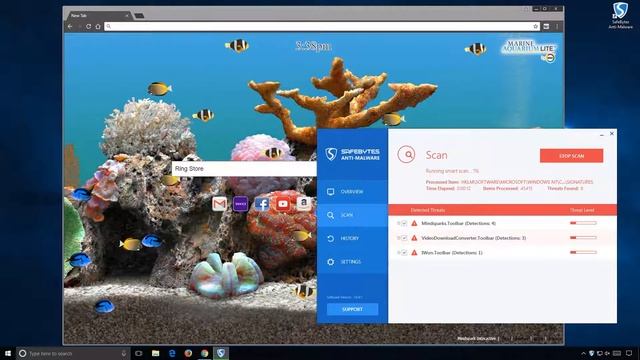Expand the VideoDownloadConverter.Toolbar detection row
Image resolution: width=640 pixels, height=360 pixels.
398,238
